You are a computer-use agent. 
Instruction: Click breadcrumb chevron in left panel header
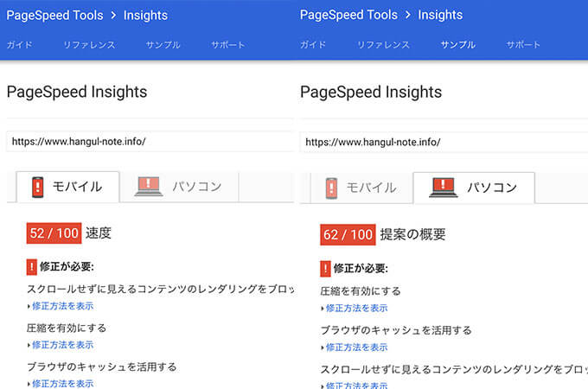(x=113, y=16)
